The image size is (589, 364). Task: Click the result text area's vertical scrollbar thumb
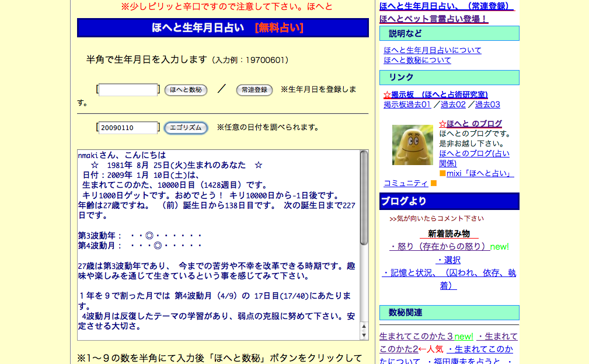[x=364, y=197]
